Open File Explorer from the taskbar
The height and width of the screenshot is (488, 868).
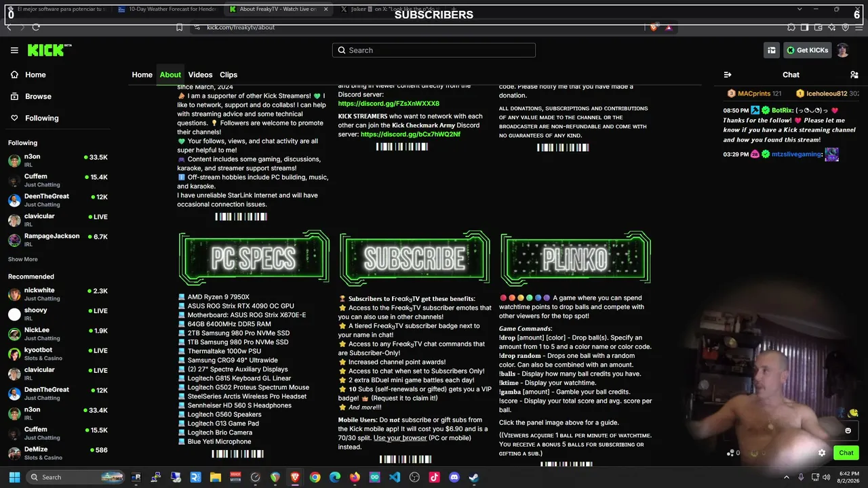pyautogui.click(x=216, y=477)
